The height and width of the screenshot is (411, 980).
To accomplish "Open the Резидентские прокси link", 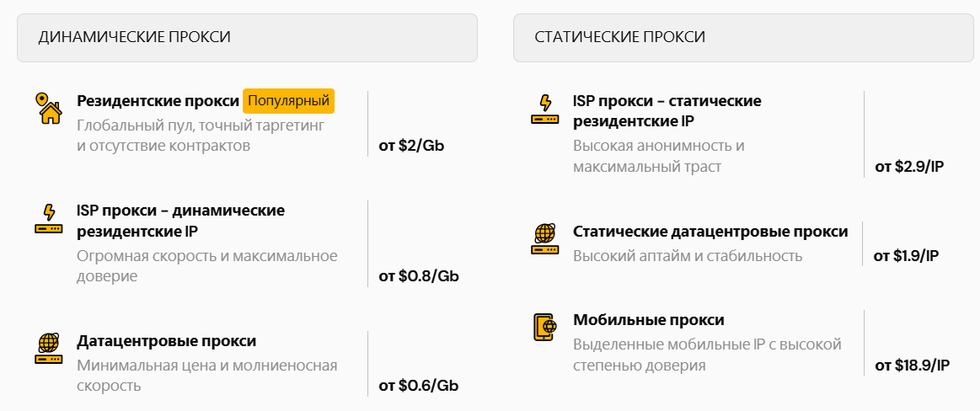I will (158, 101).
